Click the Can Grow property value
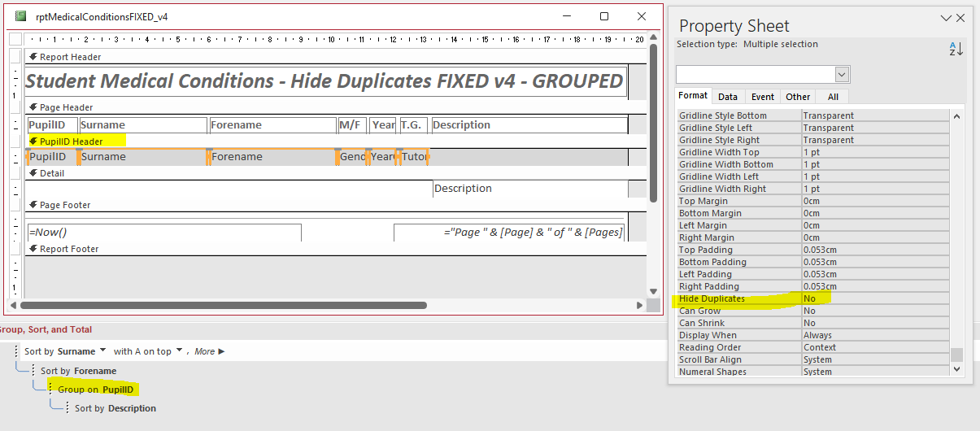This screenshot has height=431, width=980. click(875, 311)
